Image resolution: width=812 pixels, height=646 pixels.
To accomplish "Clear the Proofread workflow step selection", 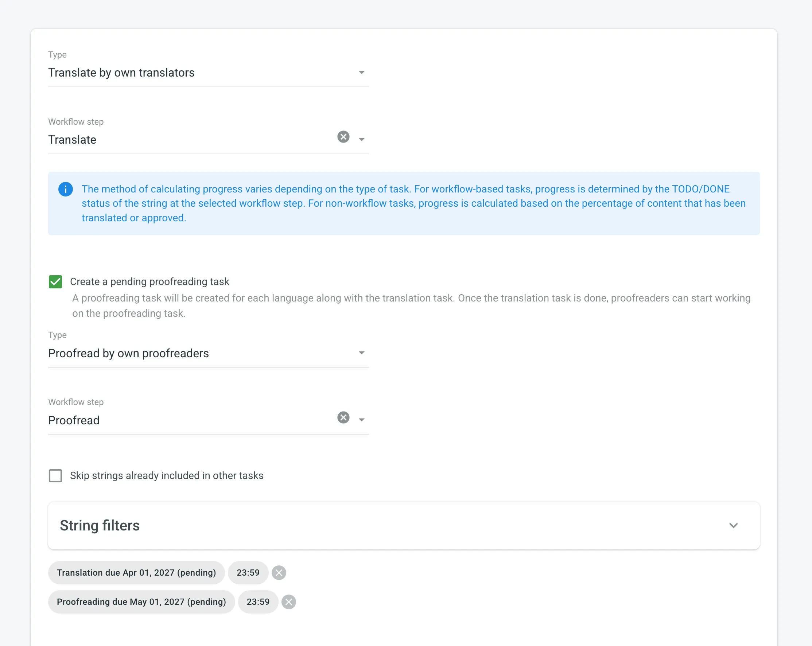I will pyautogui.click(x=343, y=417).
